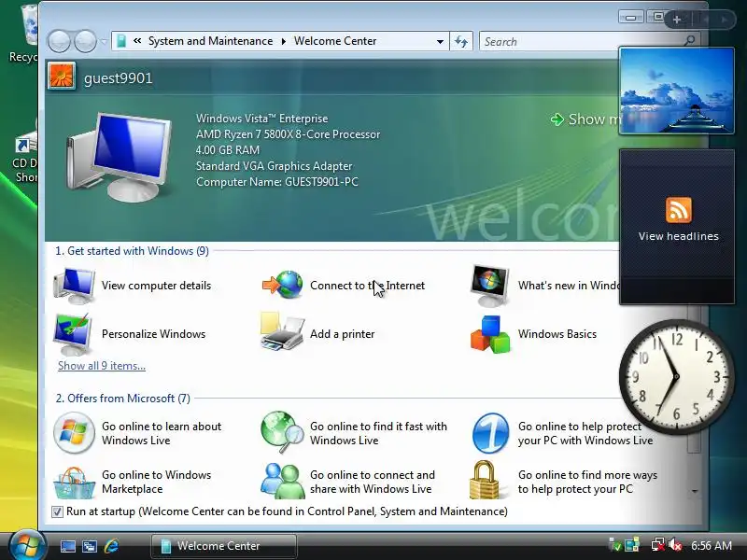This screenshot has height=560, width=747.
Task: Click the sidebar add gadget plus button
Action: coord(677,20)
